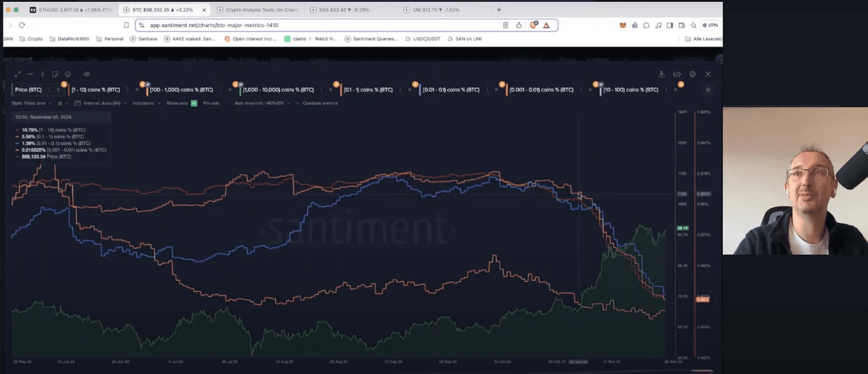Open chart settings gear icon

tap(692, 74)
